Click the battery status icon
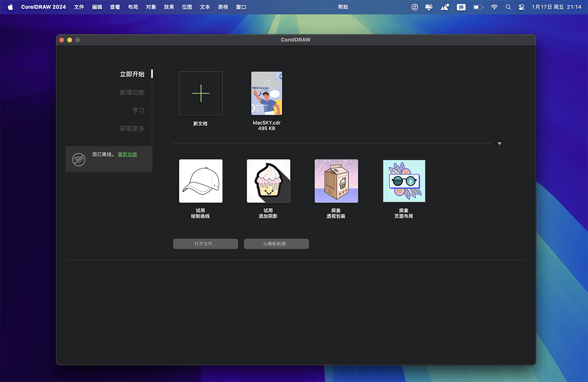The image size is (588, 382). tap(478, 7)
